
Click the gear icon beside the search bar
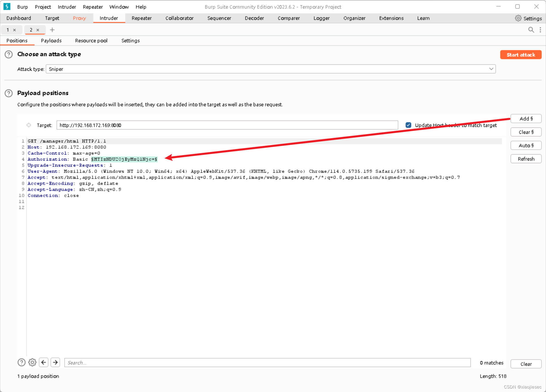tap(32, 362)
